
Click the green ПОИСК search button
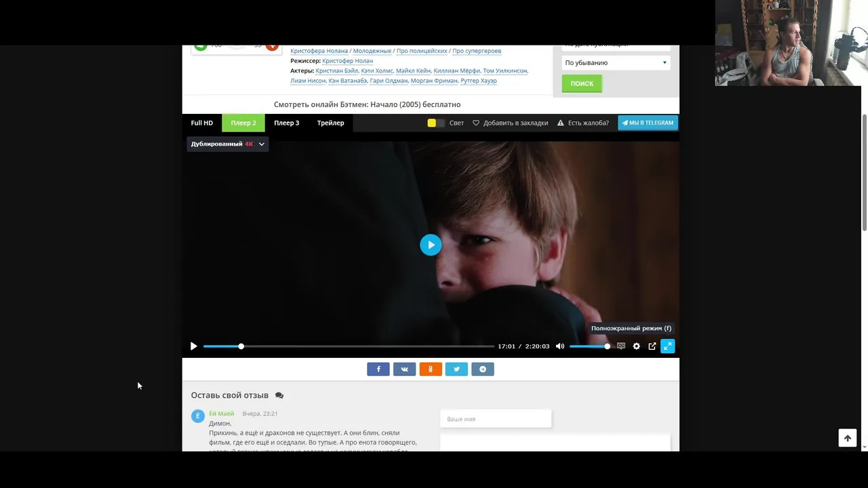point(582,83)
